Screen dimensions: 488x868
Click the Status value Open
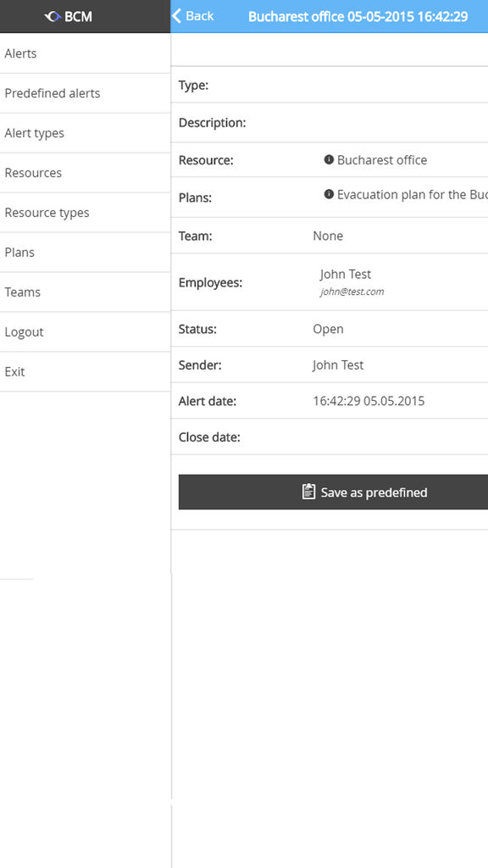point(328,329)
